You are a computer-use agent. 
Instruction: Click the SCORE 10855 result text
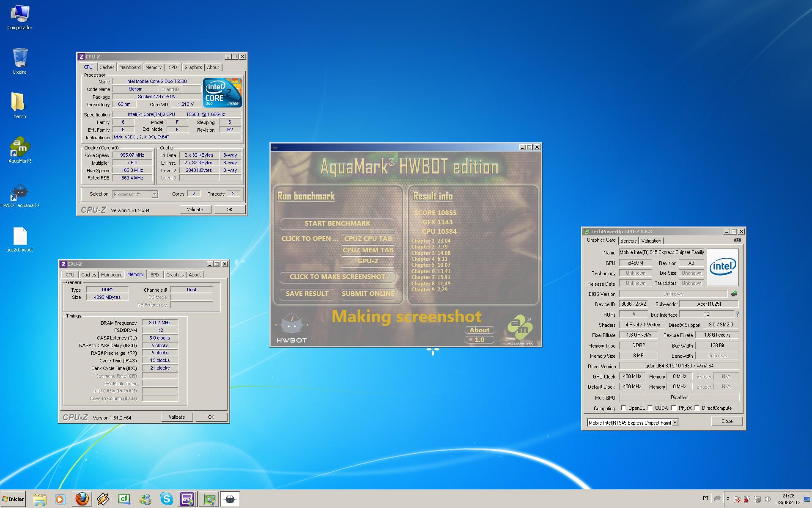tap(435, 213)
